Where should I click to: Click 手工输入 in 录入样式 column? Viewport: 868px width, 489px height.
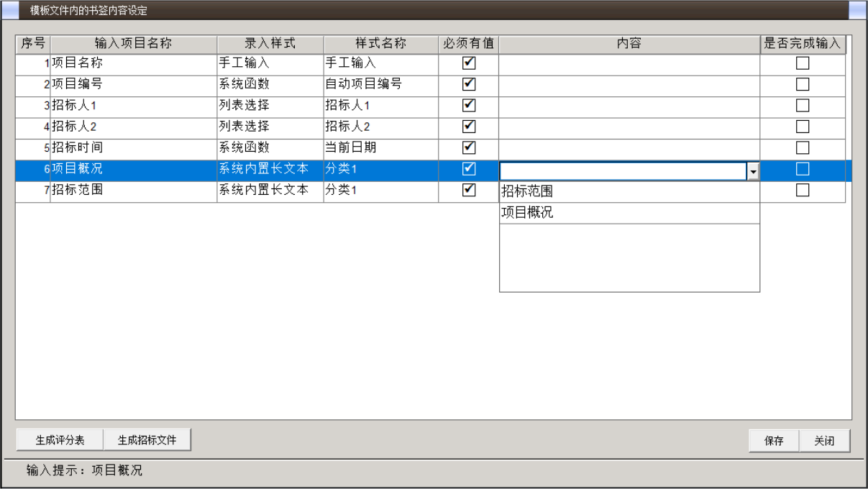[270, 64]
